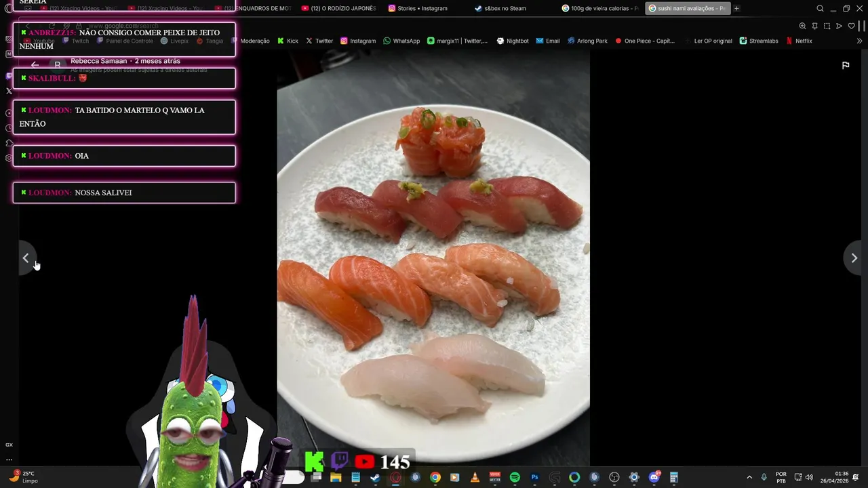Open volume control in the system tray
Viewport: 868px width, 488px height.
tap(809, 477)
